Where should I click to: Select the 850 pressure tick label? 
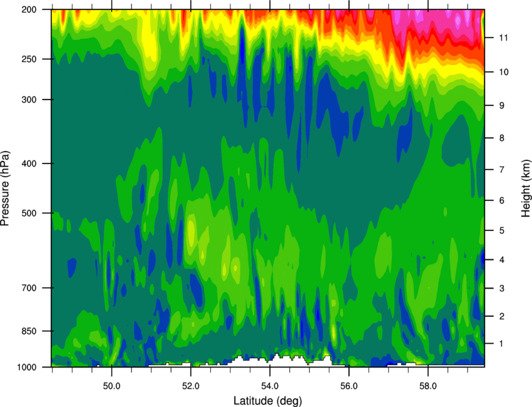pyautogui.click(x=29, y=331)
